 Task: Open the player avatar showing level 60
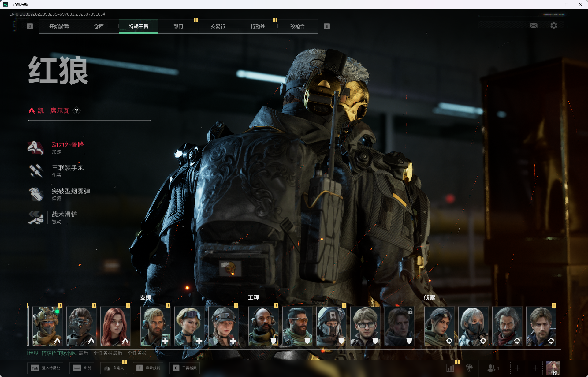[x=553, y=368]
